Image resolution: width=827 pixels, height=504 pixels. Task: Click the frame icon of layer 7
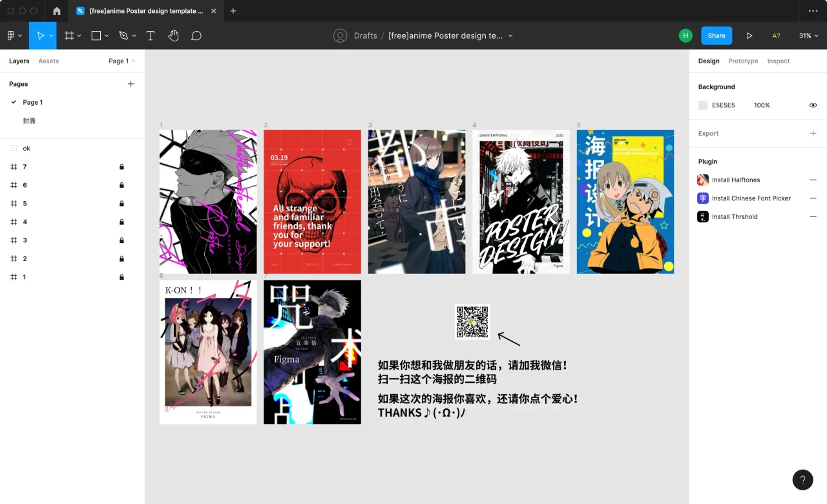pyautogui.click(x=14, y=167)
